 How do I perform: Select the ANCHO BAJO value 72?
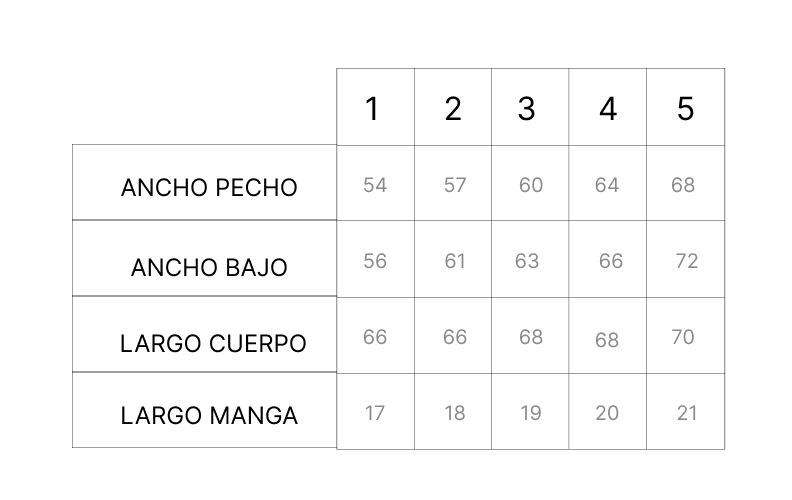[686, 261]
